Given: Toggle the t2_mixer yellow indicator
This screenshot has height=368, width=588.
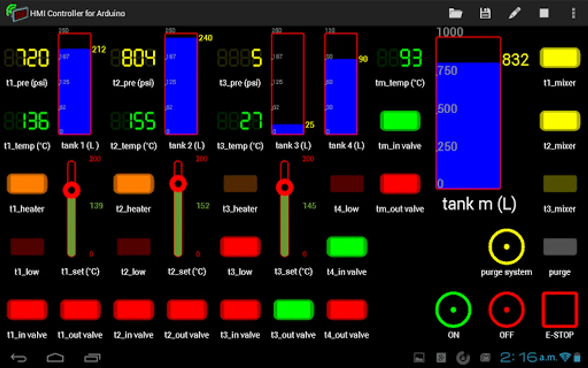Looking at the screenshot, I should coord(560,121).
